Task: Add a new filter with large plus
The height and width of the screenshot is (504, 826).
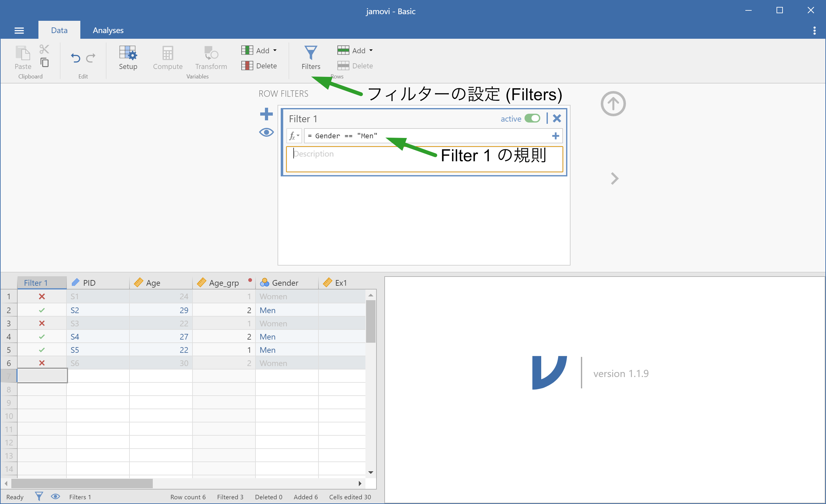Action: (x=267, y=114)
